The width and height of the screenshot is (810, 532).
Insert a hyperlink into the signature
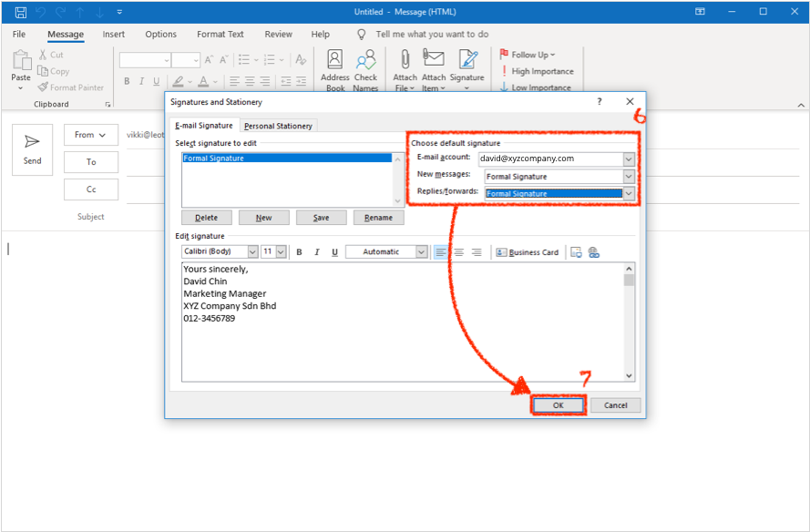(594, 252)
